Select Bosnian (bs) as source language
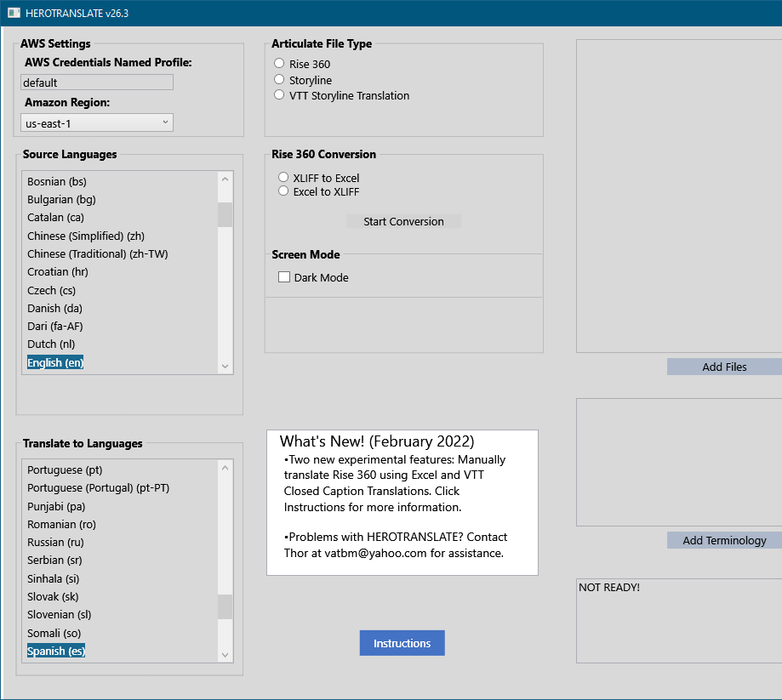This screenshot has height=700, width=782. pos(57,181)
